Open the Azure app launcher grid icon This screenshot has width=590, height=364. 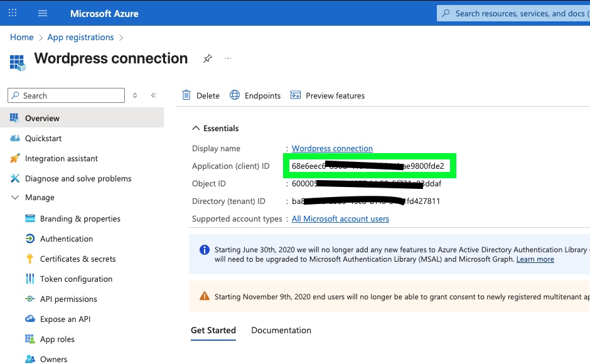pyautogui.click(x=13, y=13)
